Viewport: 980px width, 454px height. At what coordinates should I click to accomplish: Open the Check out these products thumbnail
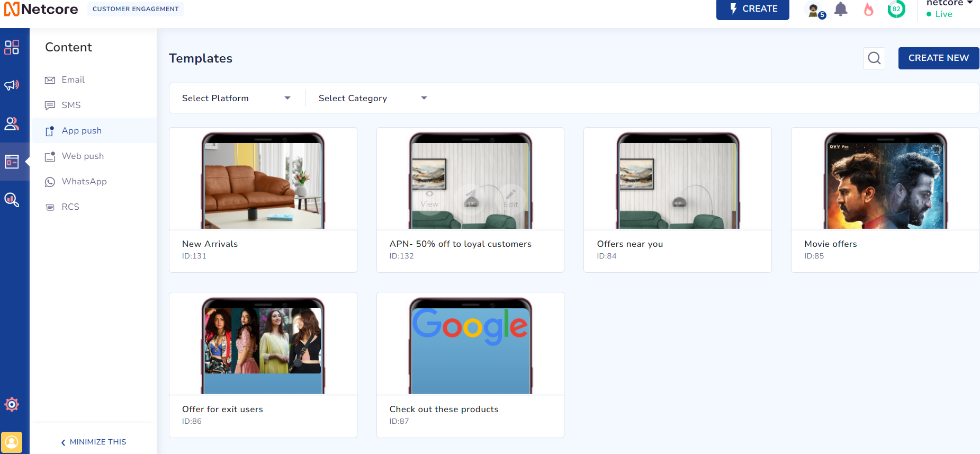[470, 345]
